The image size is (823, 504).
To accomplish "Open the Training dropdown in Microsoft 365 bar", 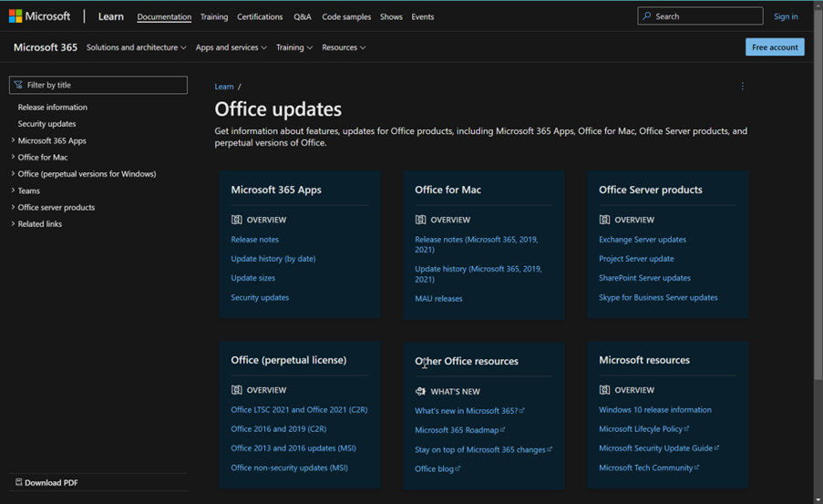I will (x=294, y=47).
